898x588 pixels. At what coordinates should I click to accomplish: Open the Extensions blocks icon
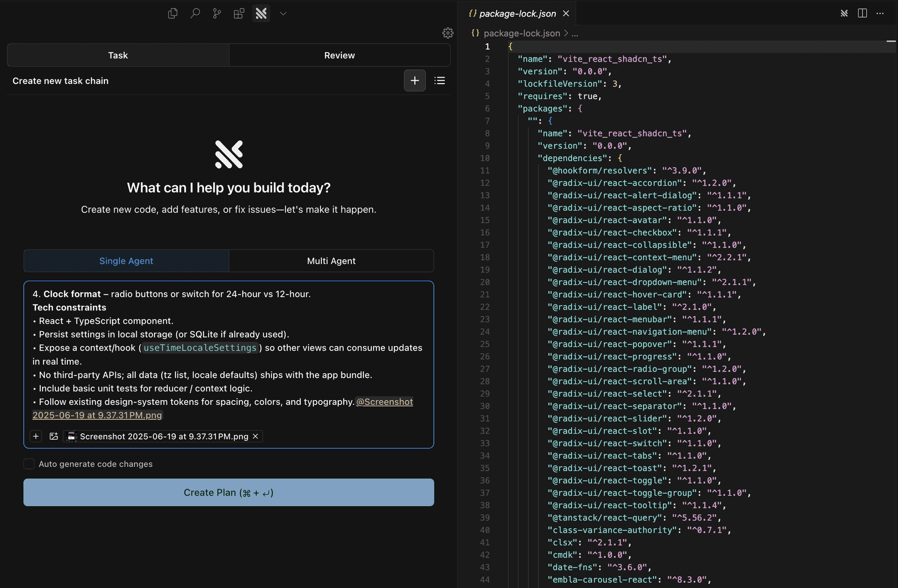[x=239, y=14]
